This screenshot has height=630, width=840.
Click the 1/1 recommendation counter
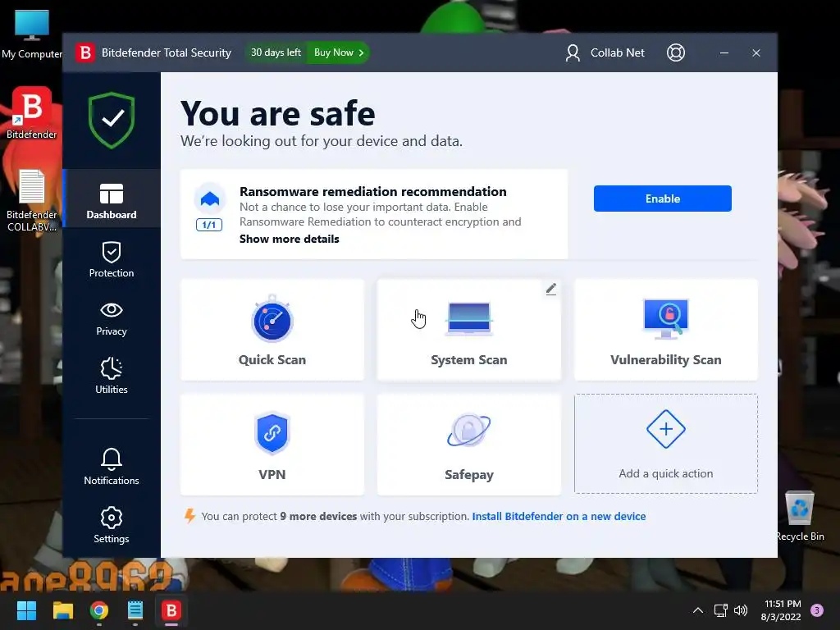coord(209,225)
